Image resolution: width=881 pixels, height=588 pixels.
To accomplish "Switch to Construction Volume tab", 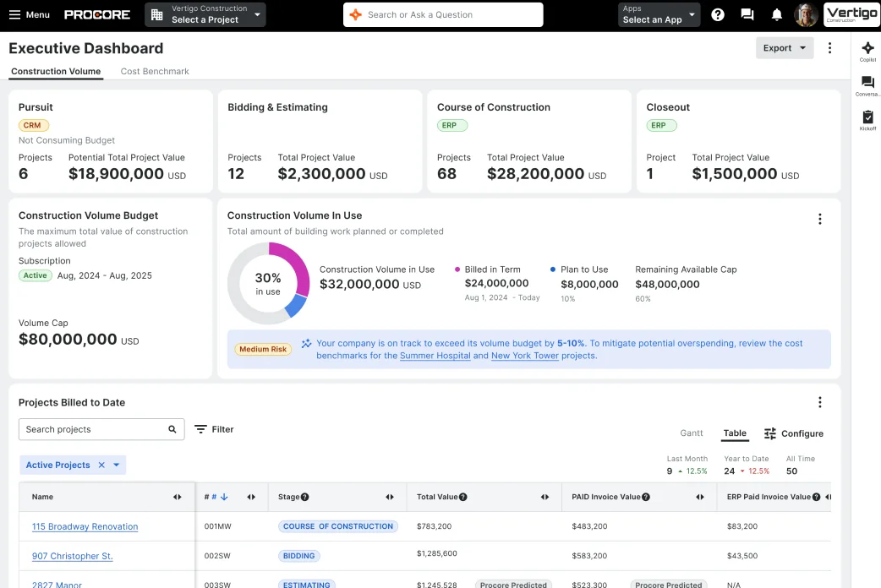I will pos(56,71).
